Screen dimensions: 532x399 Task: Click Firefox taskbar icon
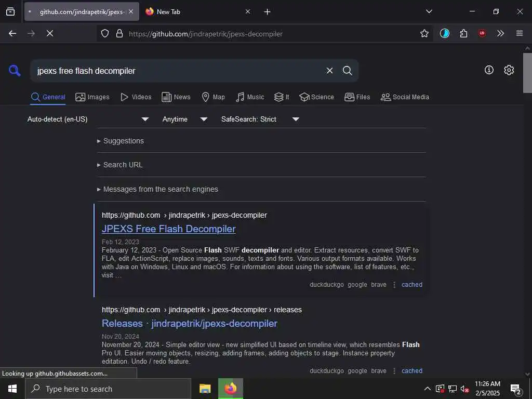[x=231, y=389]
